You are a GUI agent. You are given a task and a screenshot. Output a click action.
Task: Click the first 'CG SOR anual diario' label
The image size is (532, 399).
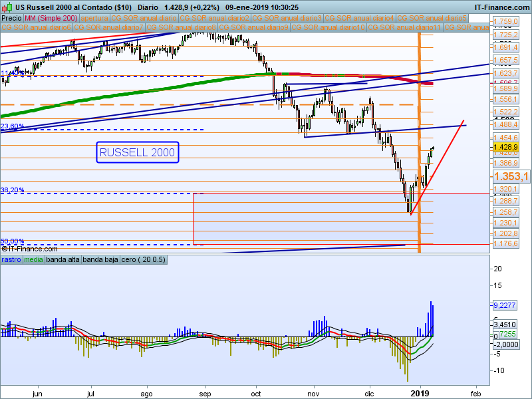pos(144,18)
